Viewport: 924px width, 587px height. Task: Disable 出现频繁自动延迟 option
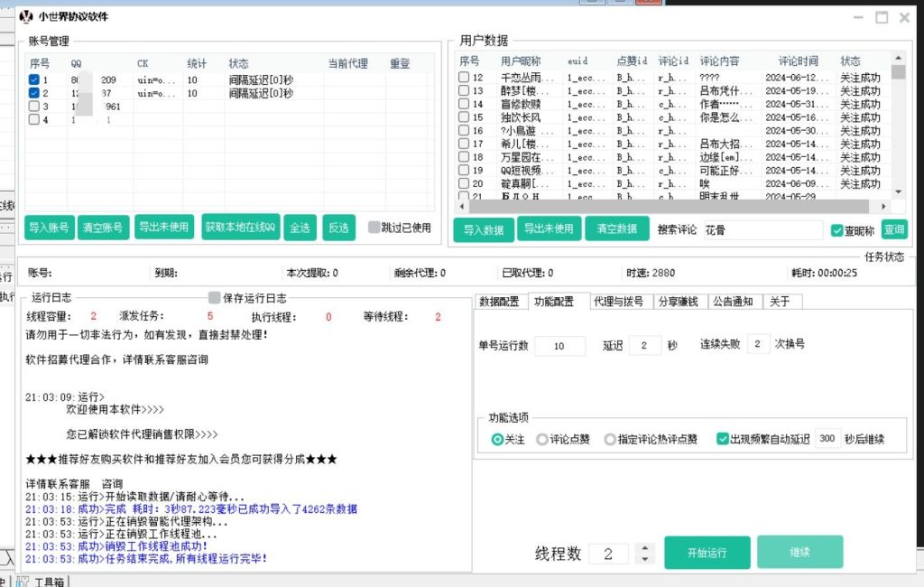[x=722, y=440]
